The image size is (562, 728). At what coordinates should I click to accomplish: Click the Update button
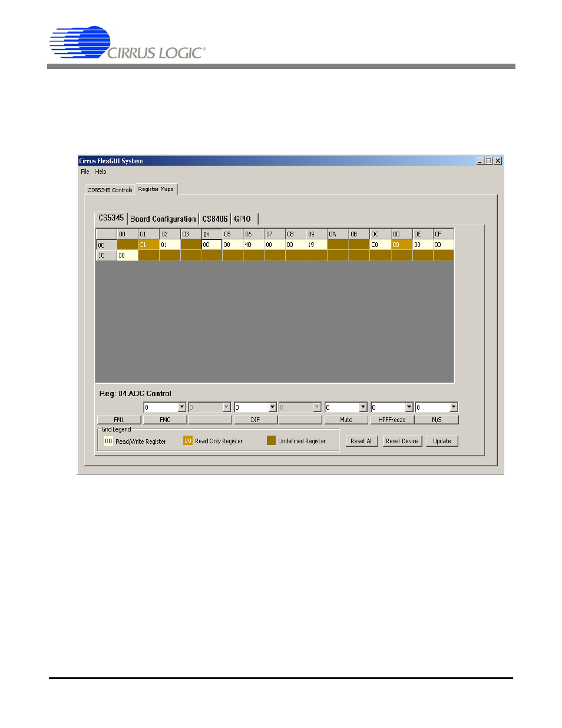[x=442, y=441]
